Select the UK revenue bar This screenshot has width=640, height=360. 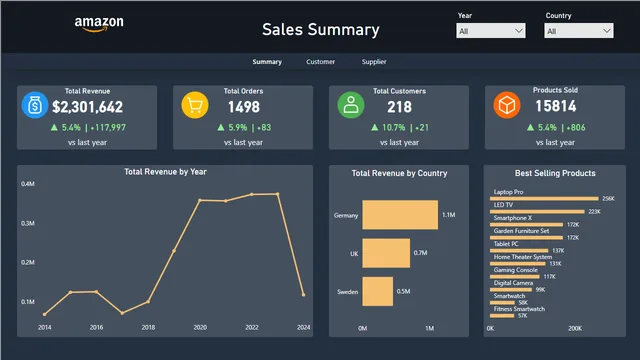click(386, 253)
